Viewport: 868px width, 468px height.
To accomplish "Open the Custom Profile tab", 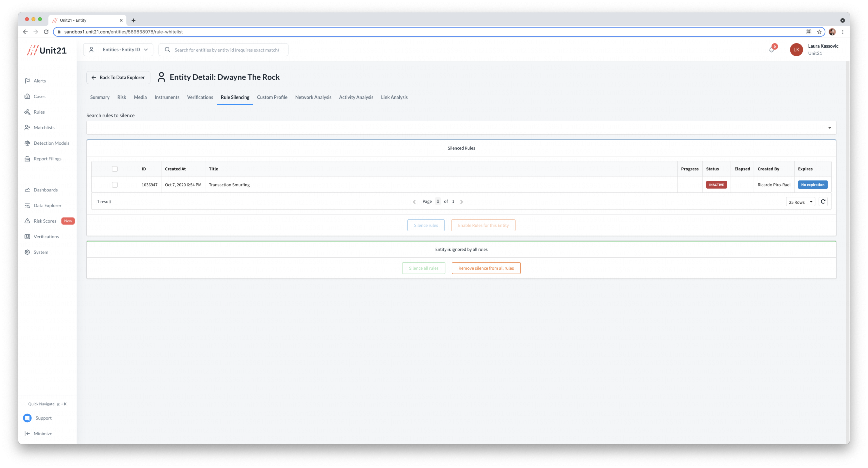I will point(272,97).
